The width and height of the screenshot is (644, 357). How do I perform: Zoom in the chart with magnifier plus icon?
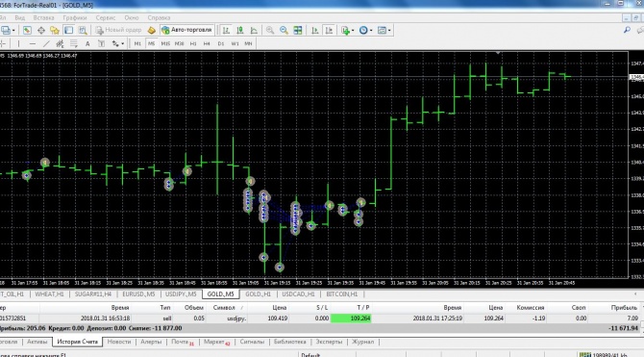[270, 30]
